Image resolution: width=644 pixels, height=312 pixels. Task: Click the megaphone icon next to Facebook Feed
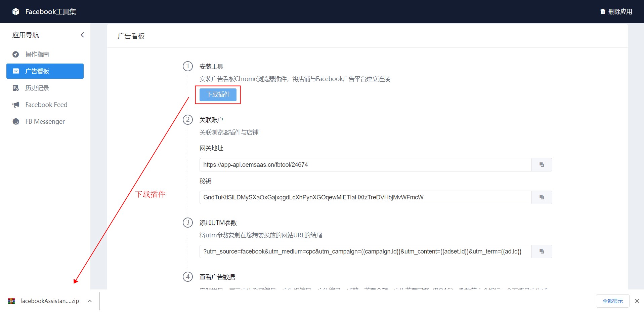click(x=16, y=105)
